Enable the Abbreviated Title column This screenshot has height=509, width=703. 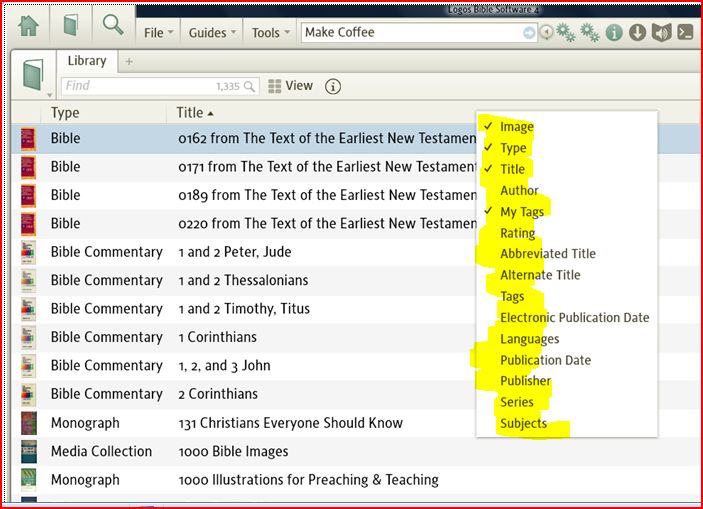pyautogui.click(x=548, y=254)
